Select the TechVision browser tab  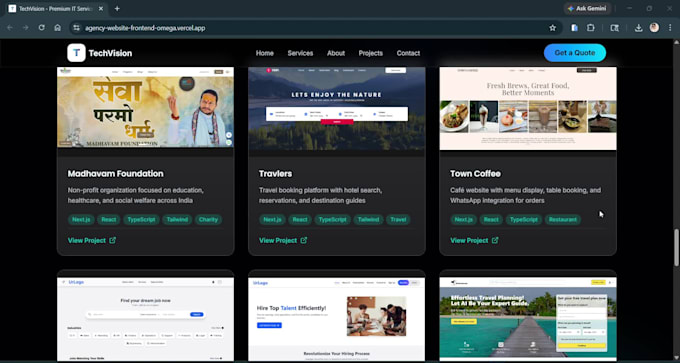point(56,9)
